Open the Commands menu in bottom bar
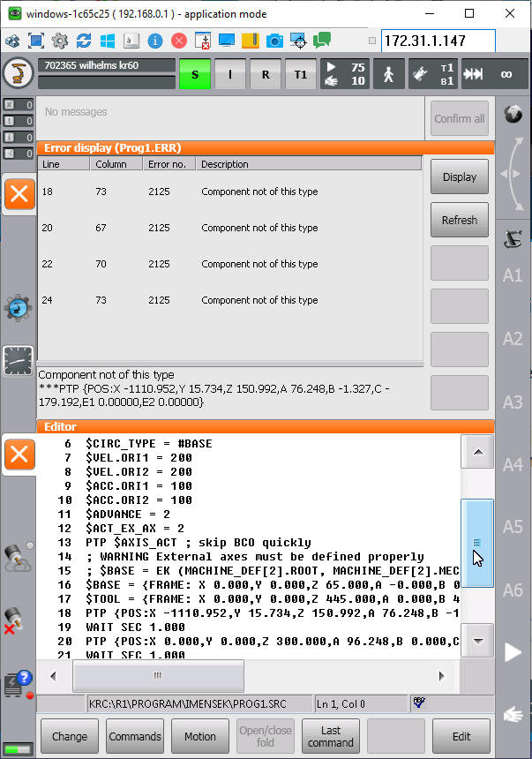This screenshot has height=759, width=532. click(x=135, y=736)
